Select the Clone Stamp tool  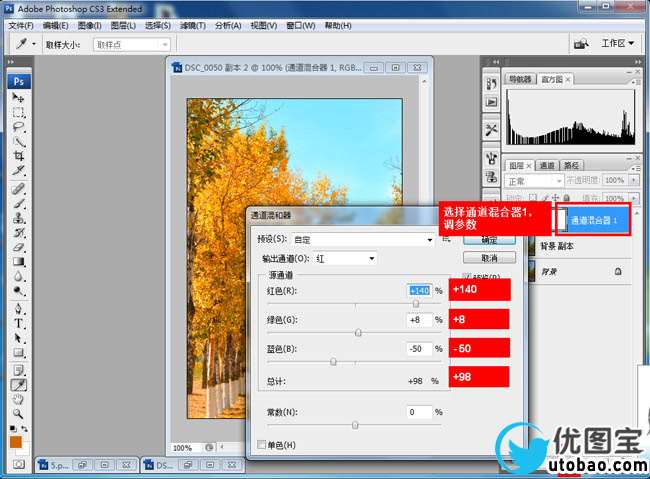point(18,218)
